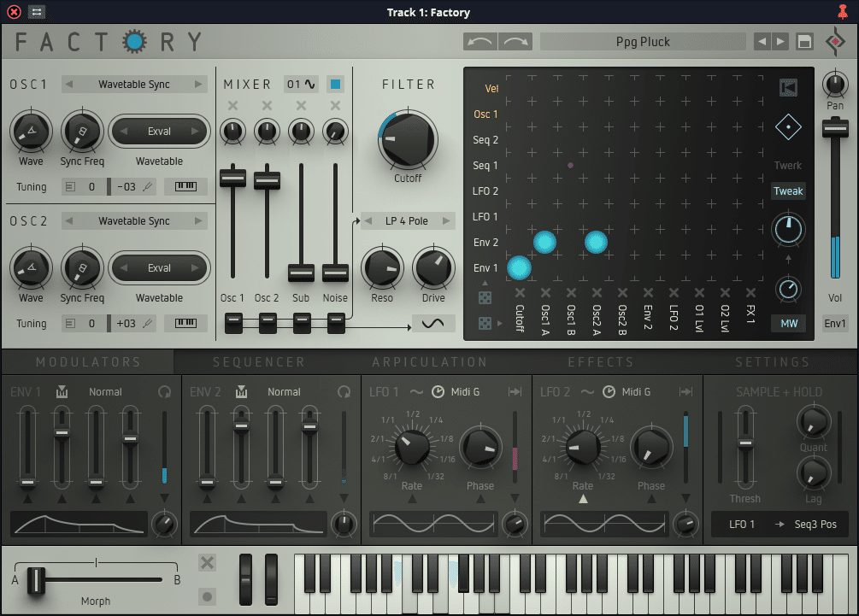Toggle Sub filter routing switch
This screenshot has width=859, height=616.
[x=302, y=323]
